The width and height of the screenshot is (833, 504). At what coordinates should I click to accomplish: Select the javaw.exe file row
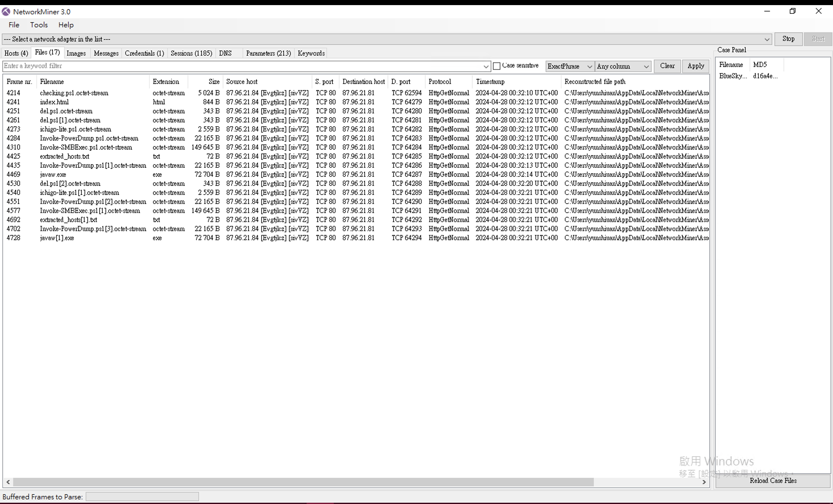pyautogui.click(x=53, y=175)
